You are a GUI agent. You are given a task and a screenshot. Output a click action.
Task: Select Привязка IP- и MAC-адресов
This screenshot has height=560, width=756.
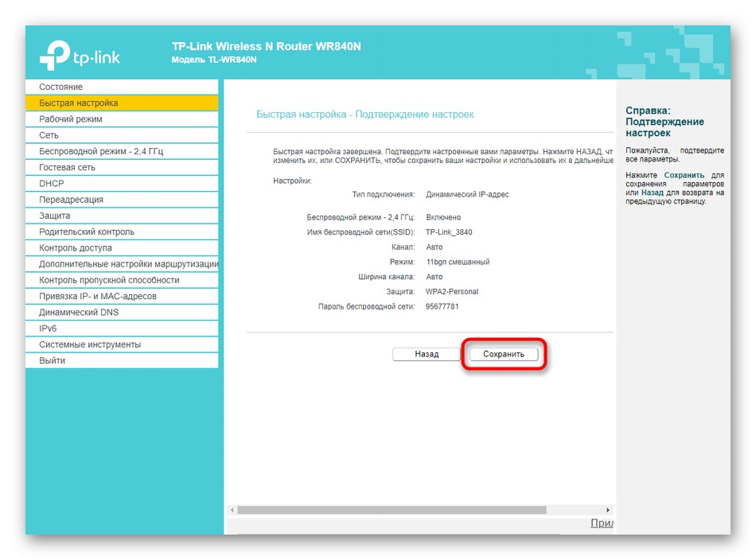[x=119, y=296]
